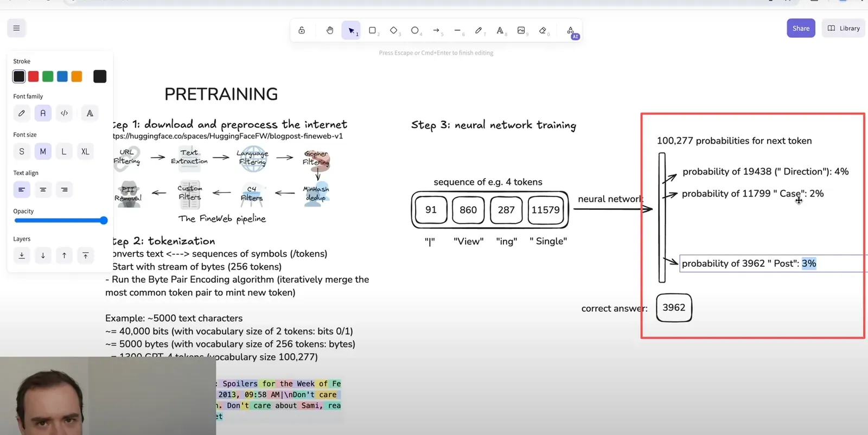Choose center text alignment
This screenshot has height=435, width=868.
click(x=43, y=190)
